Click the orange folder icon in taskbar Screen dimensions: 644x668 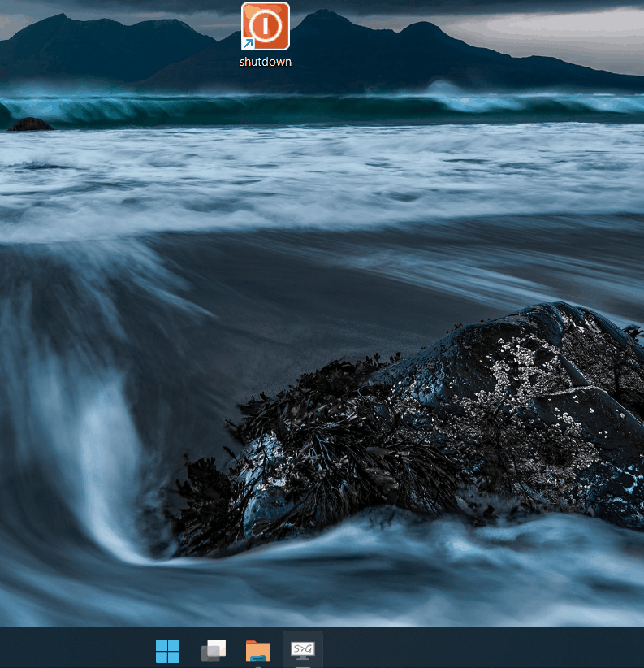pos(258,651)
